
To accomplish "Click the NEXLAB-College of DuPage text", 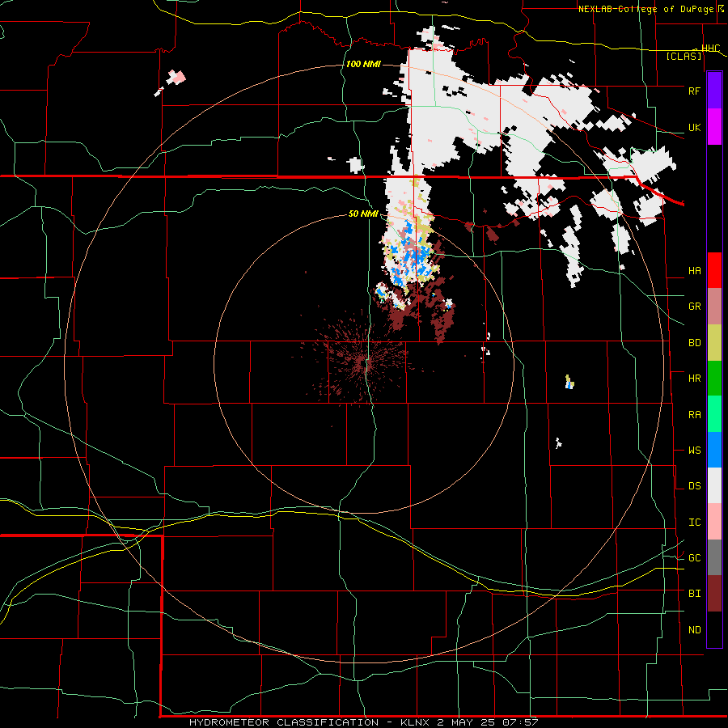I will tap(645, 9).
